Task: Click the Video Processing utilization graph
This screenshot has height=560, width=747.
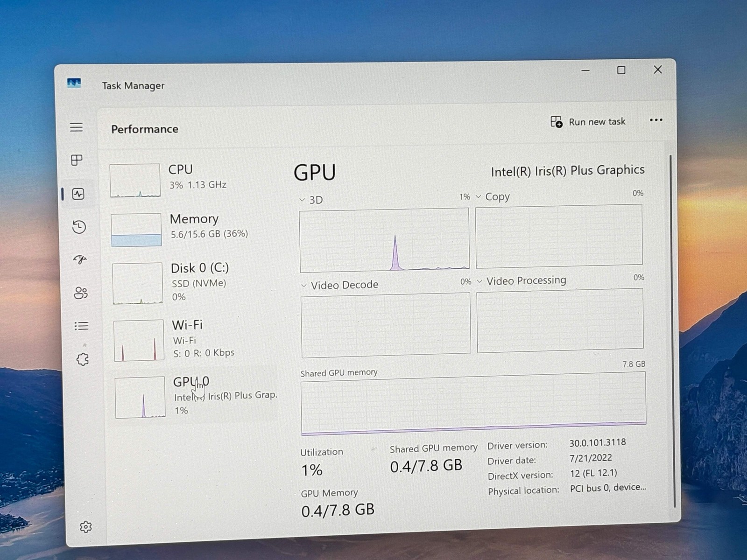Action: pos(560,320)
